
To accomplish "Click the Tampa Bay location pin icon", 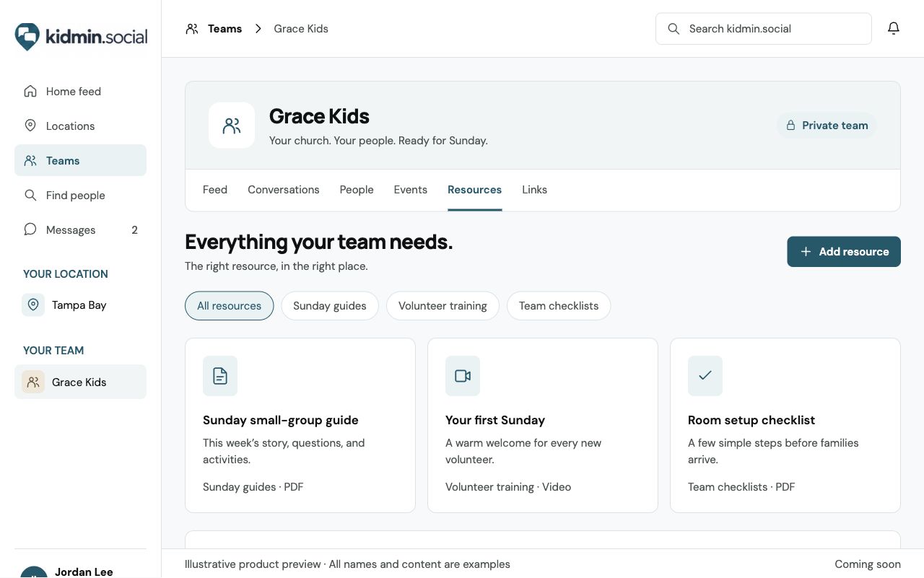I will click(33, 305).
